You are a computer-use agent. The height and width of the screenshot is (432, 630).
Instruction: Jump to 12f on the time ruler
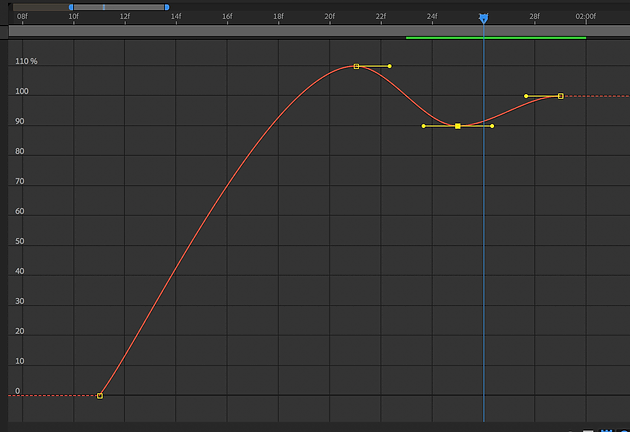click(125, 16)
